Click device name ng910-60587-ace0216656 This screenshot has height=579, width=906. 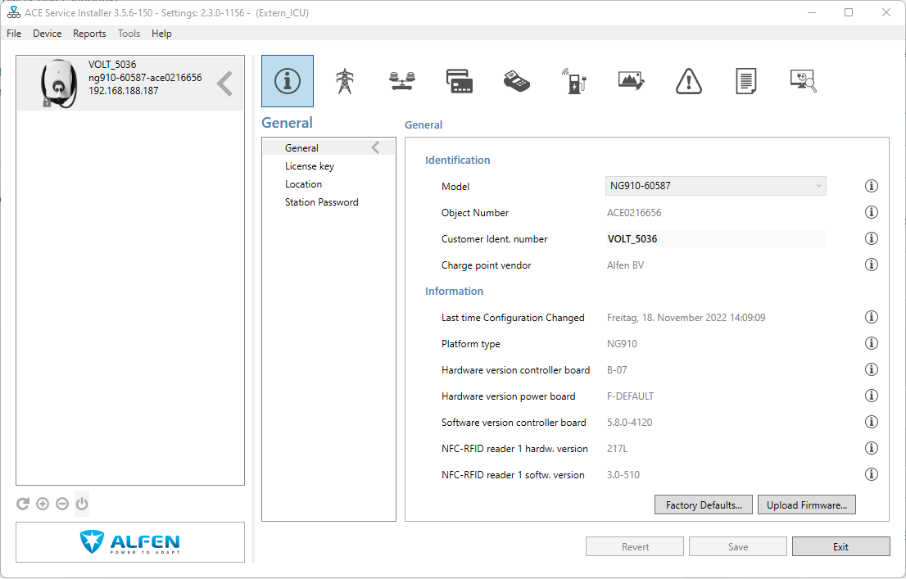click(145, 77)
